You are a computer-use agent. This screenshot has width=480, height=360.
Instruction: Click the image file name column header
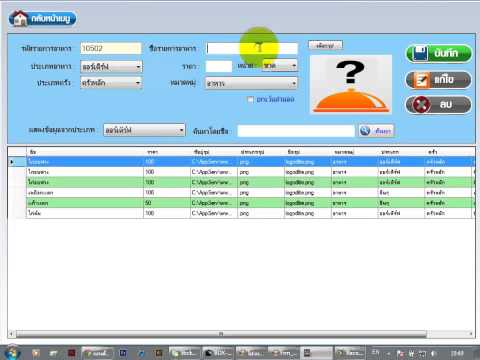pos(308,152)
